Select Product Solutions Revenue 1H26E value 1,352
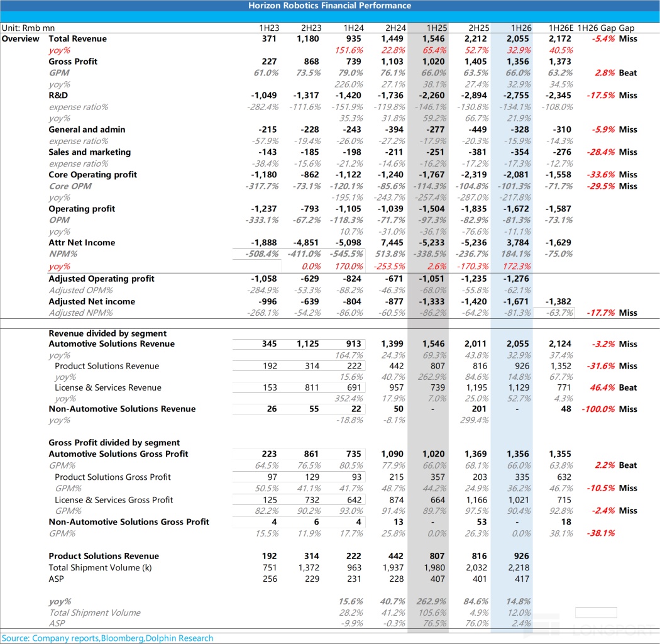 pyautogui.click(x=560, y=367)
